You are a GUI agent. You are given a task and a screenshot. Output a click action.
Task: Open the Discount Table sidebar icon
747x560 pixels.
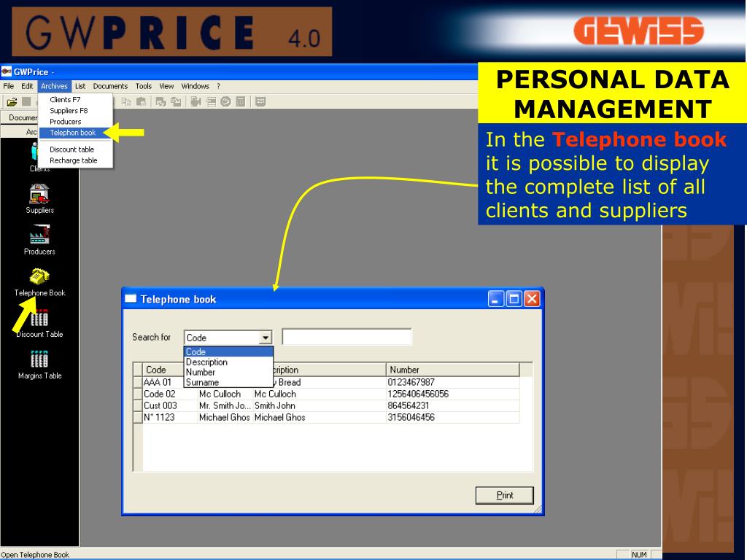39,318
